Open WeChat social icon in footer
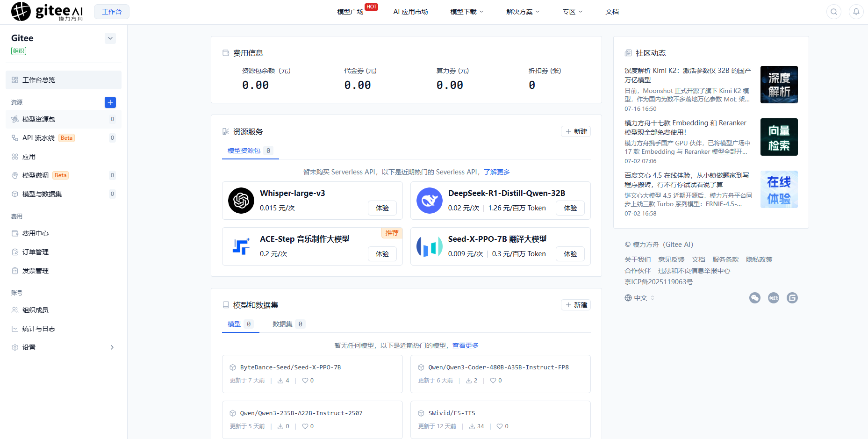 click(755, 298)
